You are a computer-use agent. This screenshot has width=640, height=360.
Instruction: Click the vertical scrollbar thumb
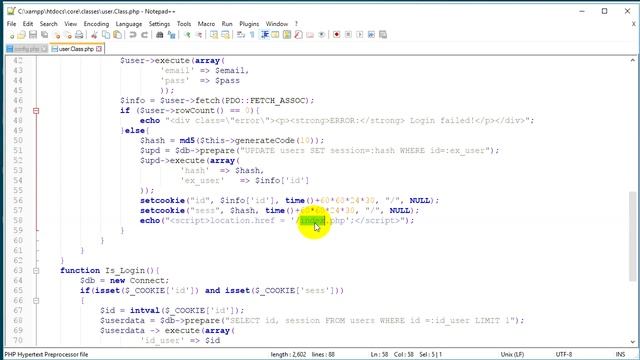(x=633, y=237)
